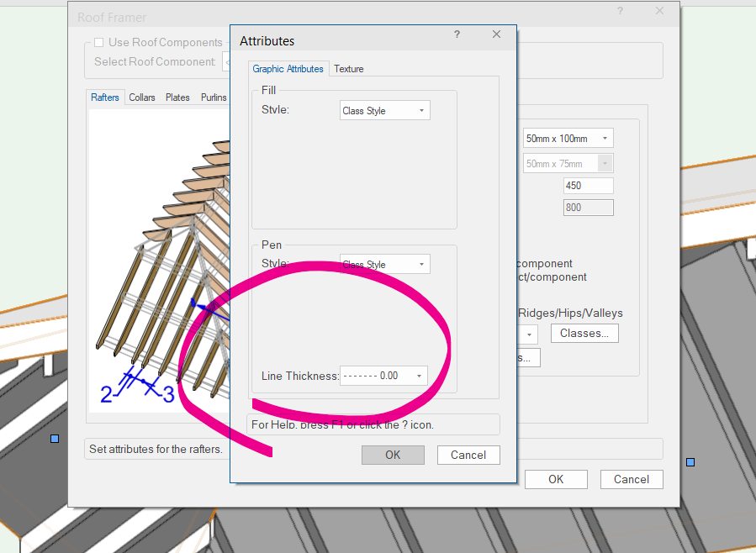
Task: Expand the Line Thickness dropdown
Action: pos(383,376)
